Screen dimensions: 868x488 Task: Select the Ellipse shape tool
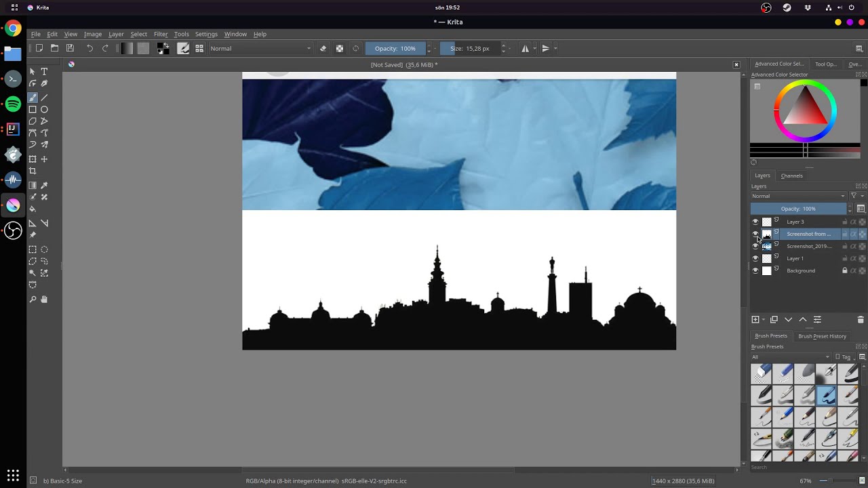click(45, 109)
